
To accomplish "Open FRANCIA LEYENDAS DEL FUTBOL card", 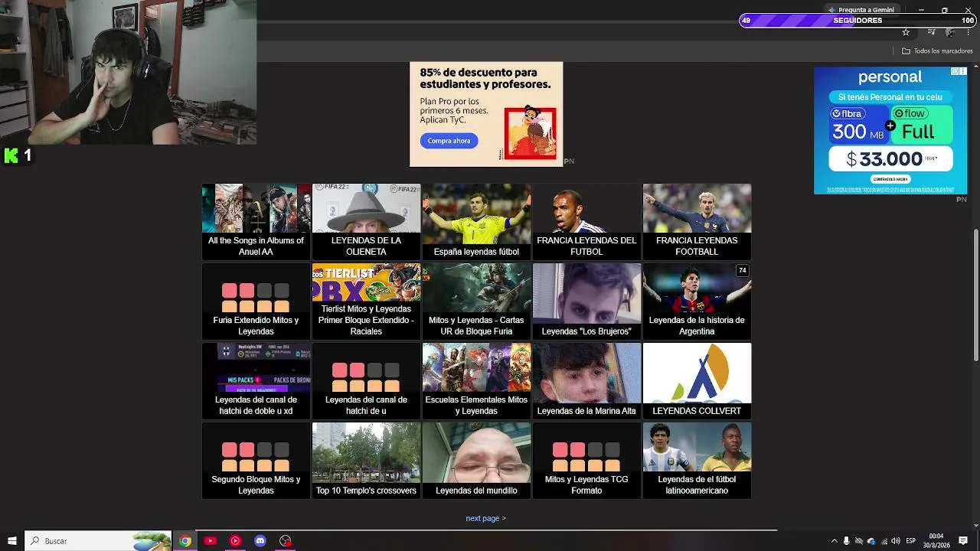I will (586, 221).
